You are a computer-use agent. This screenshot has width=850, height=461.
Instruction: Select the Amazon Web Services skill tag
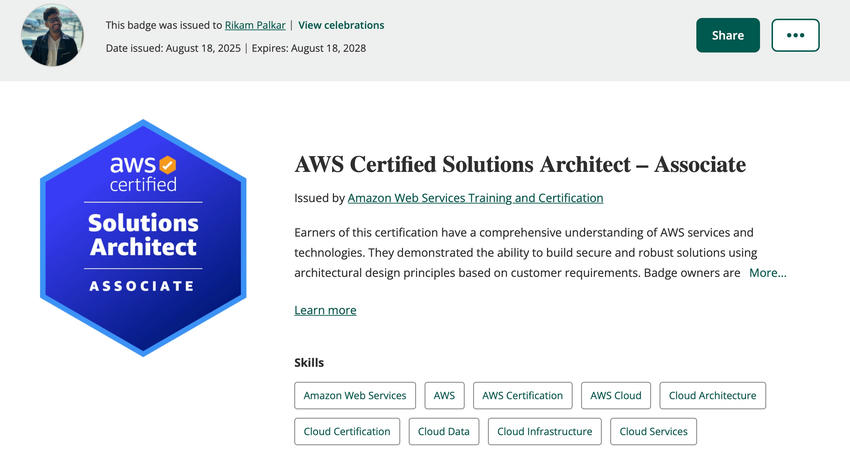pyautogui.click(x=355, y=395)
